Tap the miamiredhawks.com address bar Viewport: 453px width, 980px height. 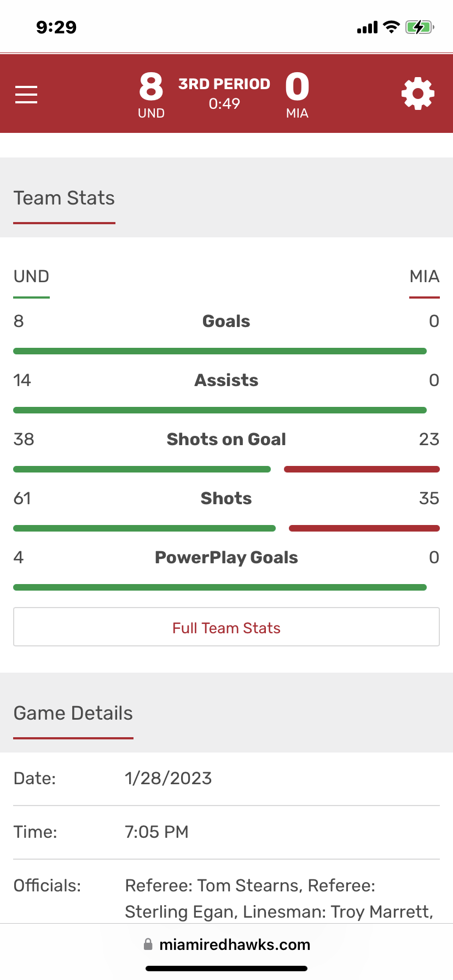pyautogui.click(x=226, y=944)
